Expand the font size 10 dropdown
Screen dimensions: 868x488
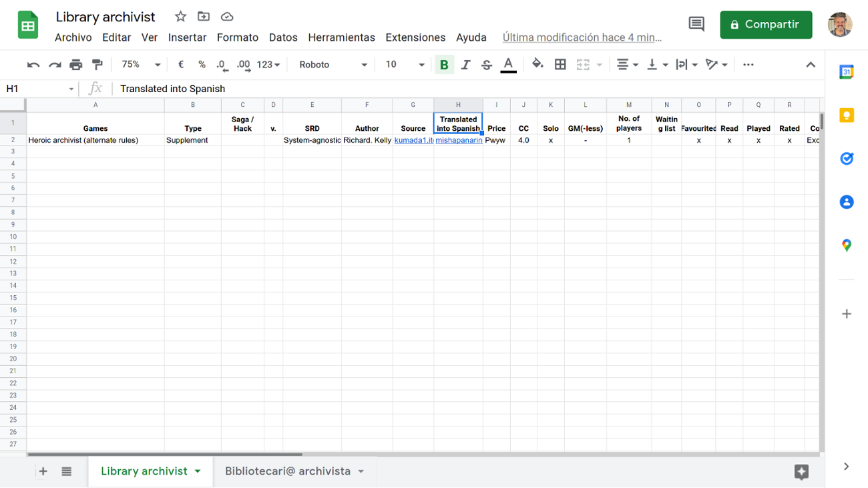pos(405,65)
